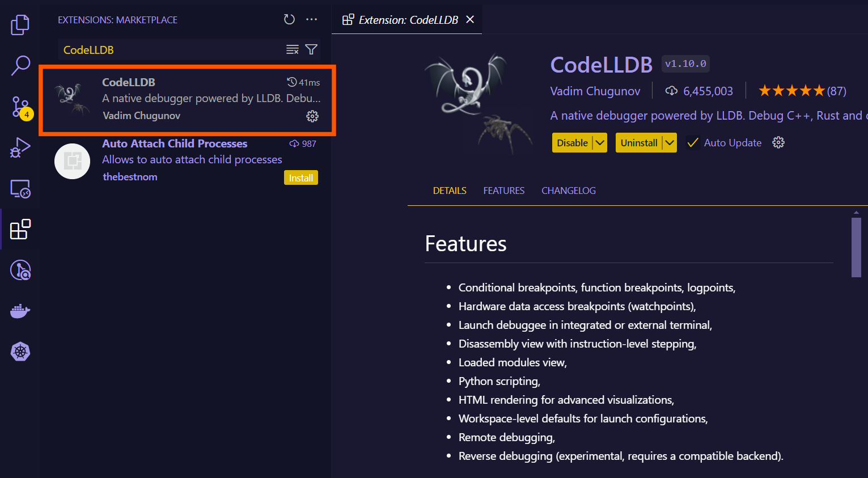
Task: Switch to the FEATURES tab
Action: (504, 191)
